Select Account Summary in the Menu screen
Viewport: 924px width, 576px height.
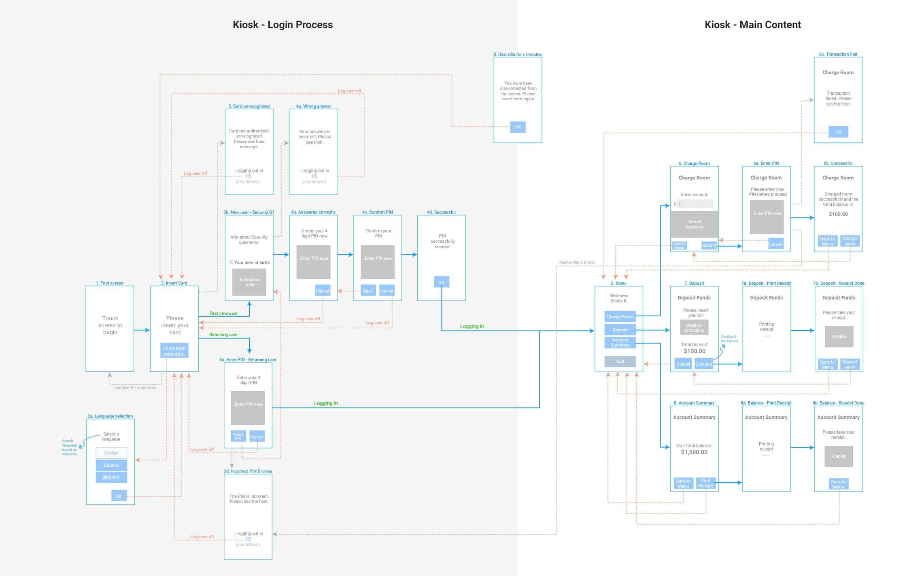[620, 343]
